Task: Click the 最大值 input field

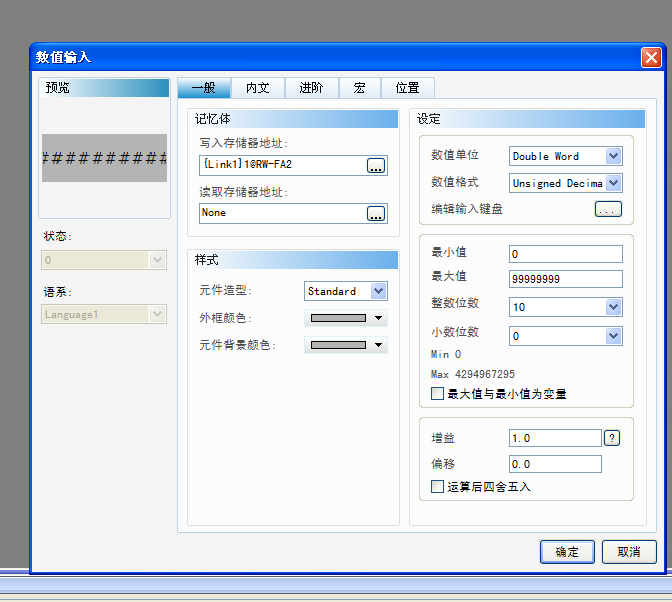Action: pyautogui.click(x=565, y=279)
